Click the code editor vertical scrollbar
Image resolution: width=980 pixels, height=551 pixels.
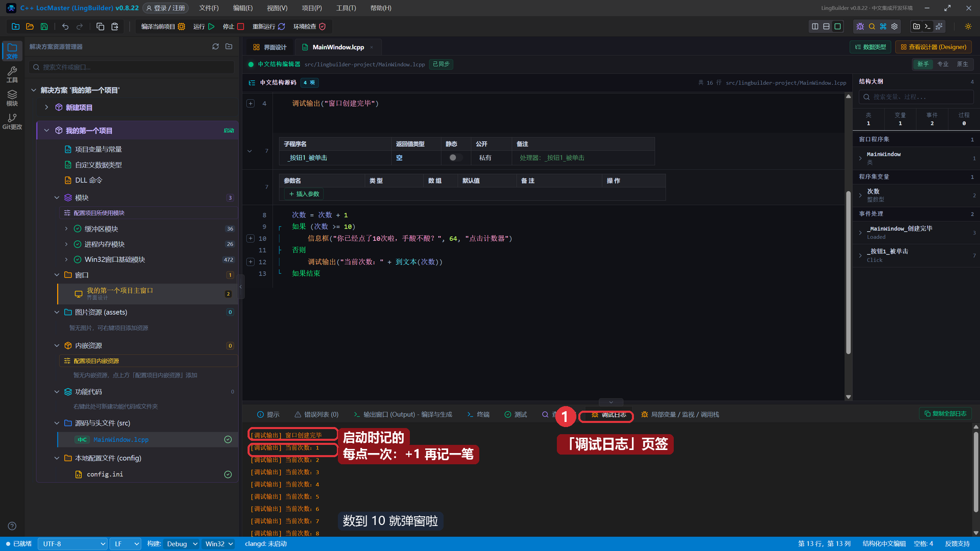(x=848, y=272)
